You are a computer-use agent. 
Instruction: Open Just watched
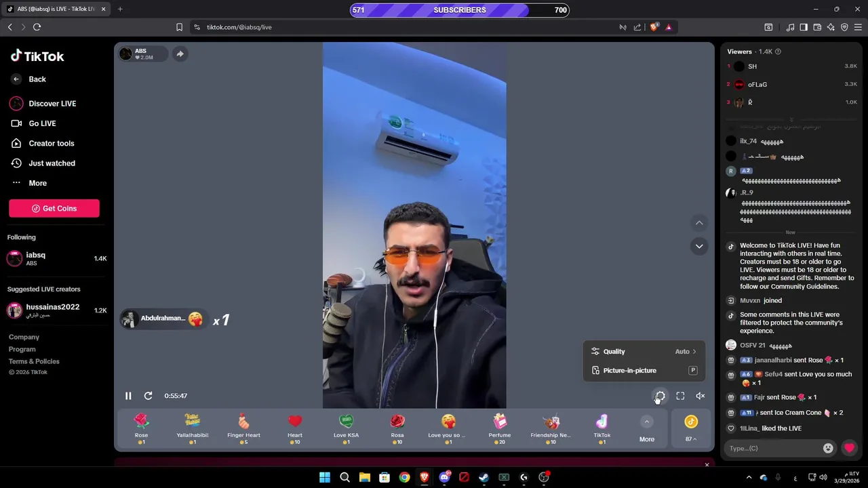point(43,163)
